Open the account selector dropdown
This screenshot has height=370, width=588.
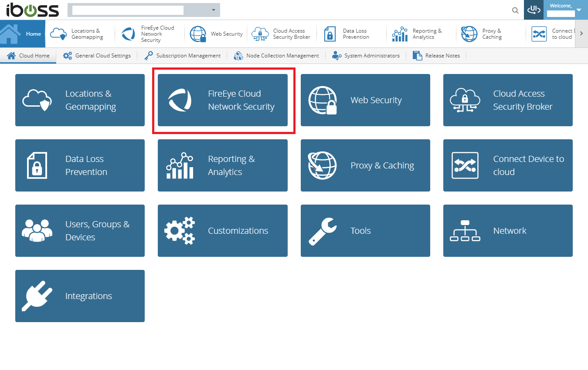point(144,10)
